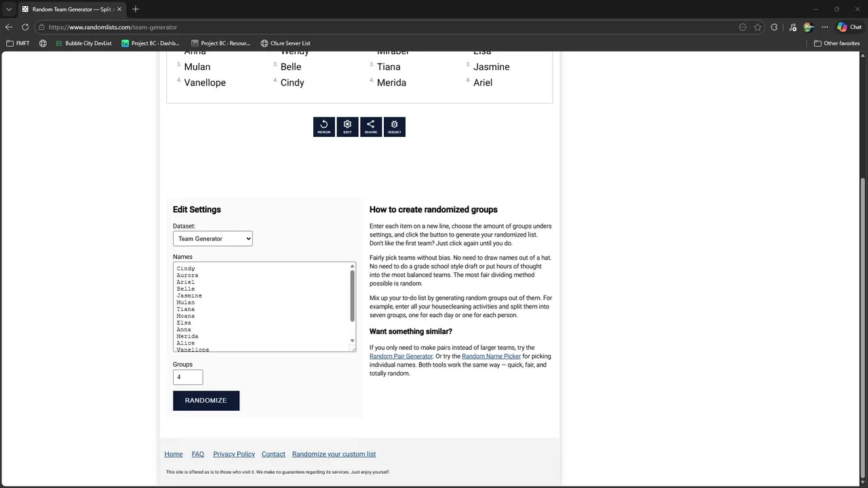The height and width of the screenshot is (488, 868).
Task: Expand the Dataset dropdown showing Team Generator
Action: coord(213,239)
